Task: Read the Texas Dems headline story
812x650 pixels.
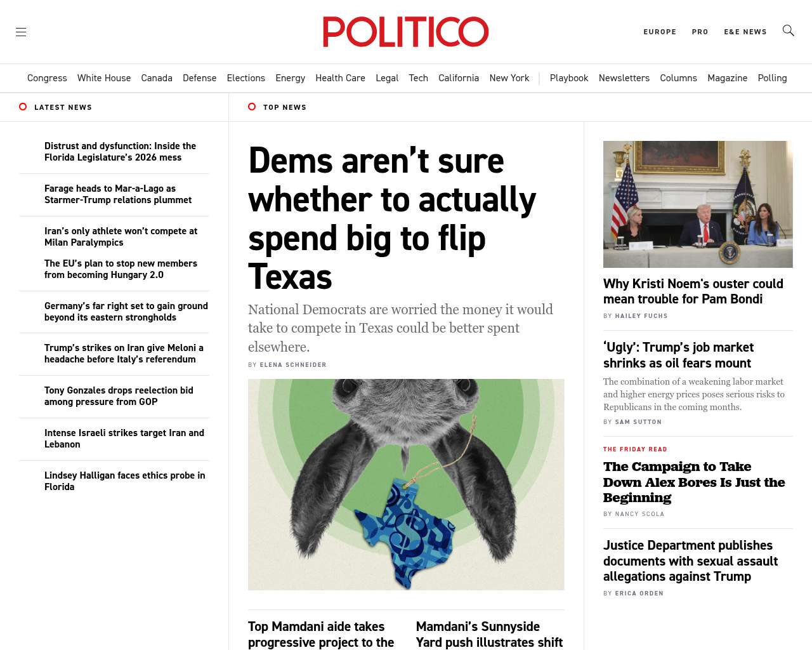Action: click(392, 218)
